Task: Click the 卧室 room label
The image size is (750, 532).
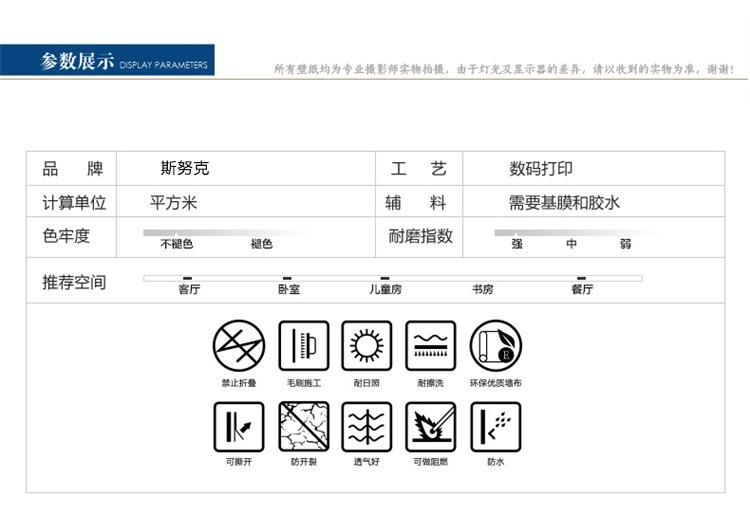Action: point(289,289)
